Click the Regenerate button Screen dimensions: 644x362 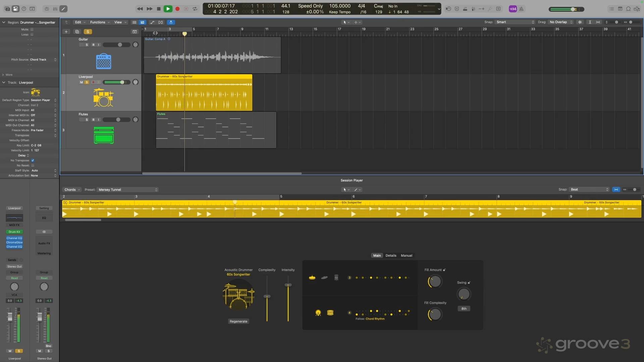coord(238,321)
